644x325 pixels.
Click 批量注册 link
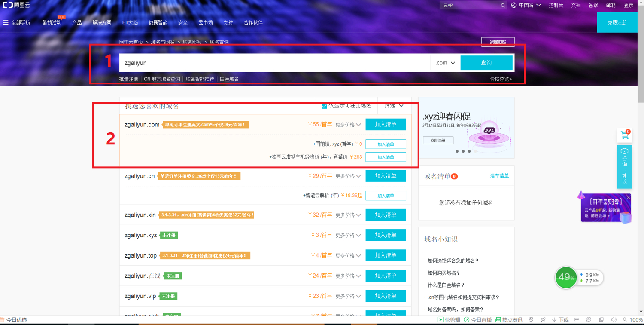point(129,79)
